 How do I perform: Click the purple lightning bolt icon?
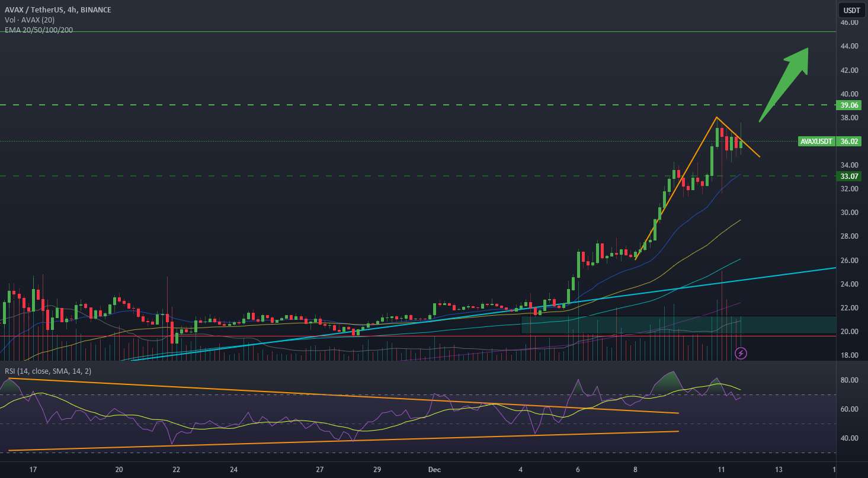point(741,353)
